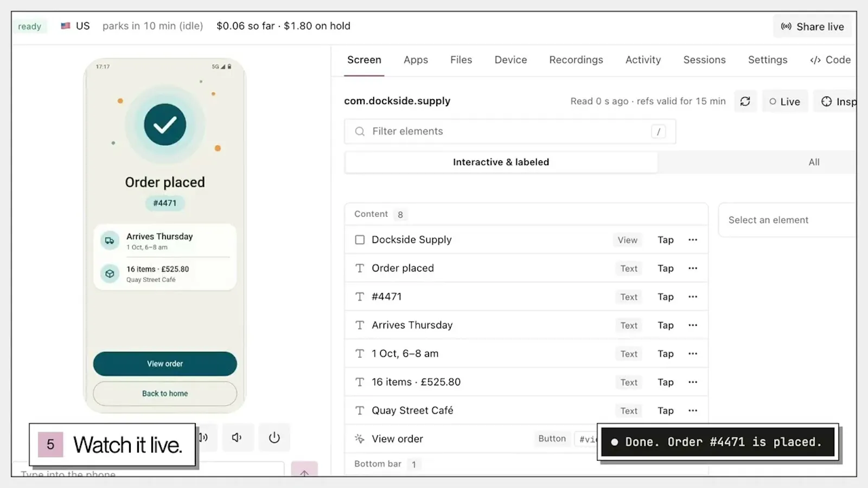Select the 1 Oct, 6–8 am element row
The height and width of the screenshot is (488, 868).
click(526, 354)
